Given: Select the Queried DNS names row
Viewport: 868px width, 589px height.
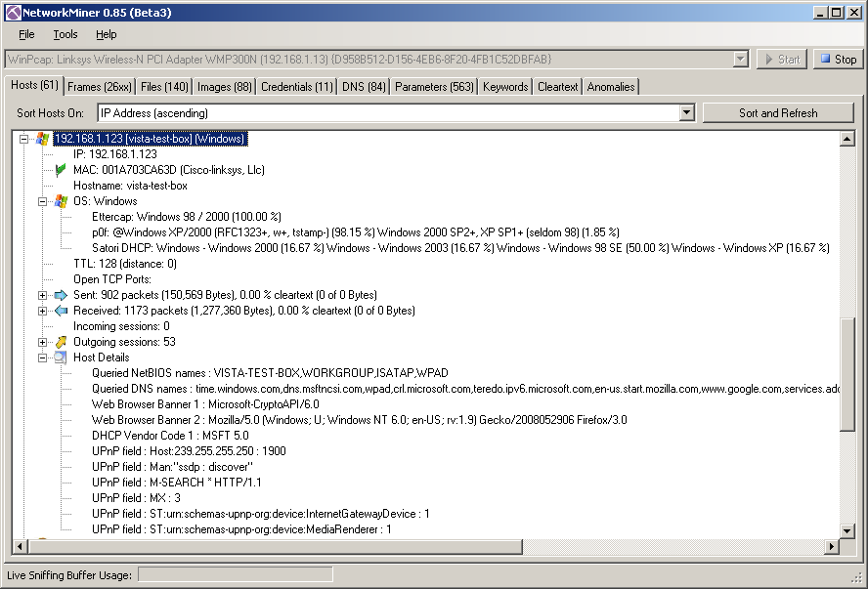Looking at the screenshot, I should [x=465, y=389].
